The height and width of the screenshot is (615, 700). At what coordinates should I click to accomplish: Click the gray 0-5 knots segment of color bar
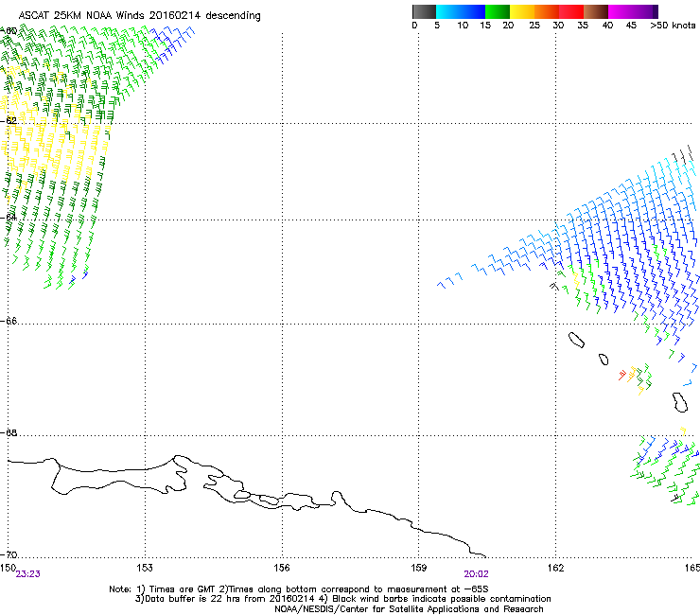tap(424, 11)
